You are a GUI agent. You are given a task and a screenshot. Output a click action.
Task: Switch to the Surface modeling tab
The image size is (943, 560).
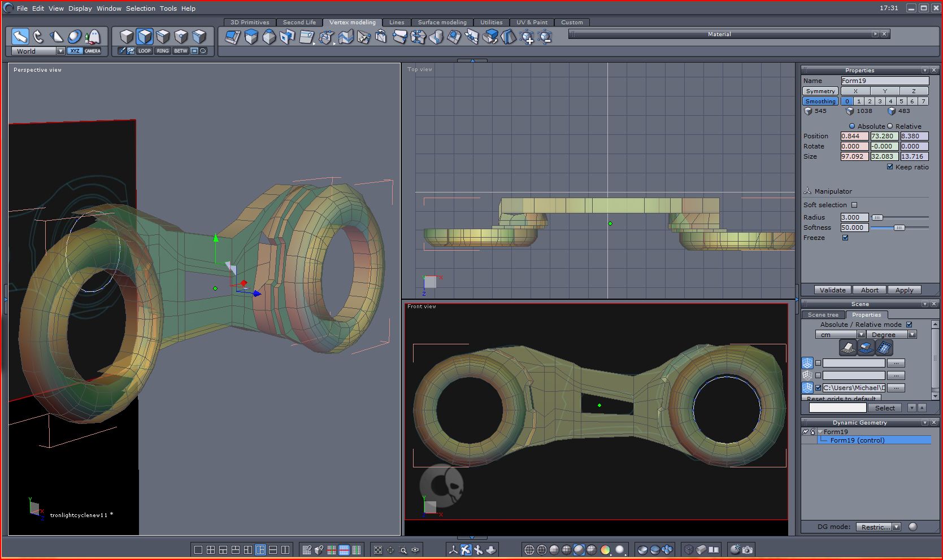point(442,23)
